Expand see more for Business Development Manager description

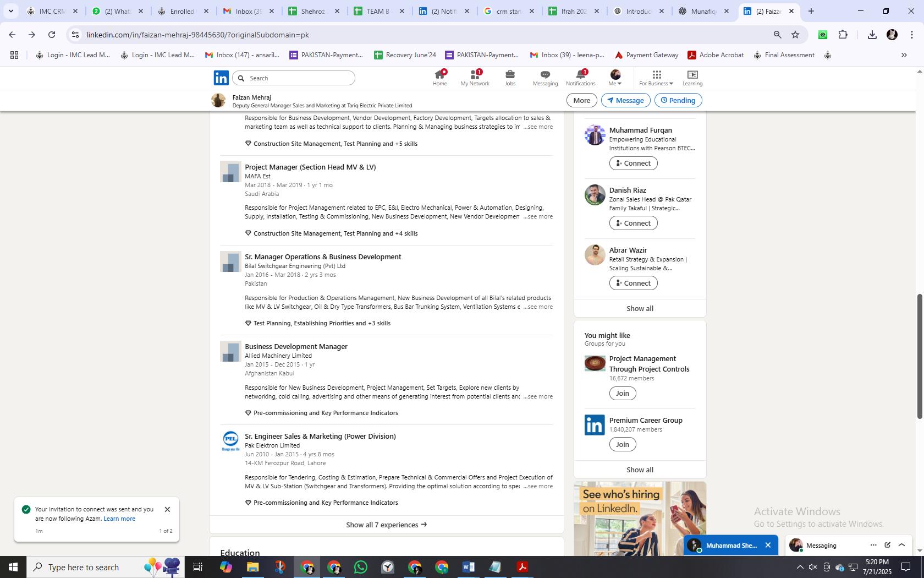[x=538, y=397]
